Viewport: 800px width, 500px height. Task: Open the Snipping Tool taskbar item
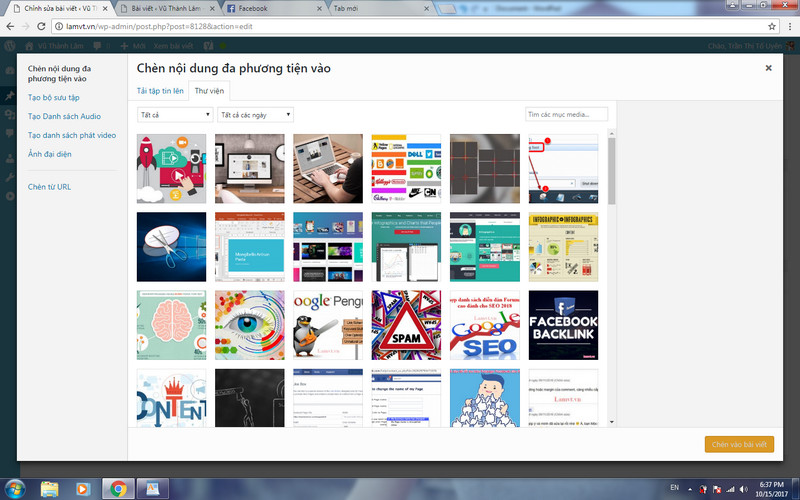click(153, 489)
